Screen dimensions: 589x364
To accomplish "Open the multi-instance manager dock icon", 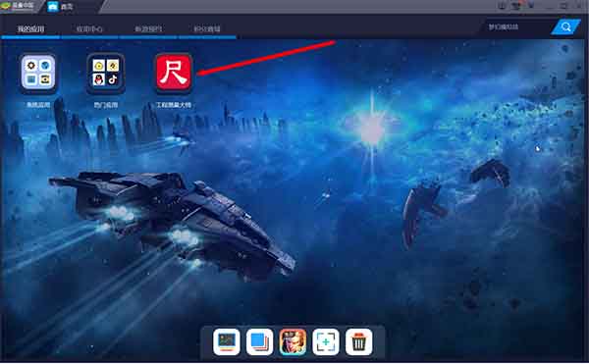I will point(259,341).
